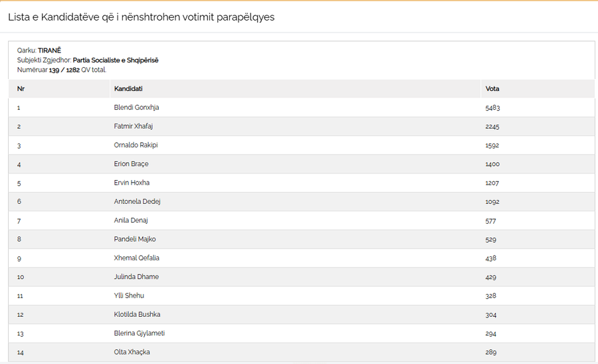Screen dimensions: 598x364
Task: Select Anila Denaj row
Action: [x=301, y=221]
